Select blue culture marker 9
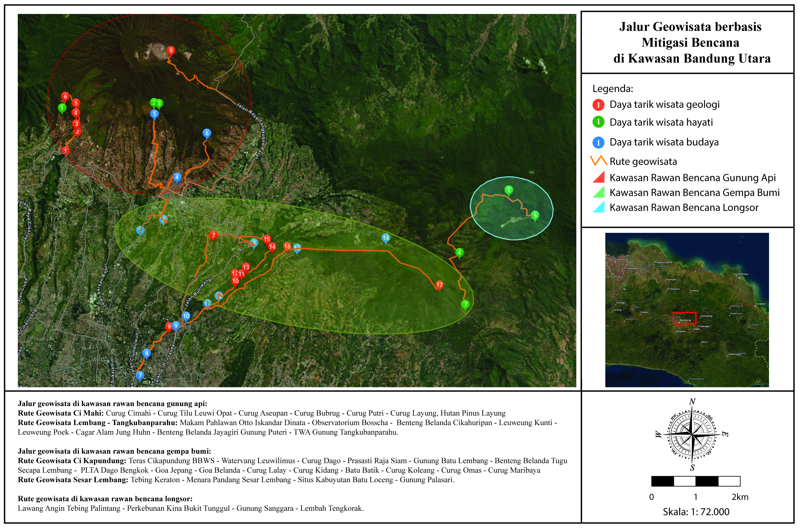The width and height of the screenshot is (803, 532). (176, 327)
